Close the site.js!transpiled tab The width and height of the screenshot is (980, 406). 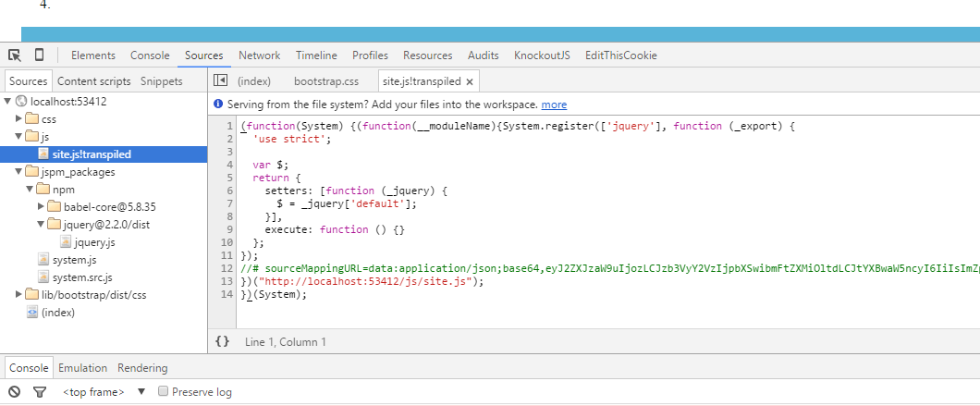click(x=470, y=81)
